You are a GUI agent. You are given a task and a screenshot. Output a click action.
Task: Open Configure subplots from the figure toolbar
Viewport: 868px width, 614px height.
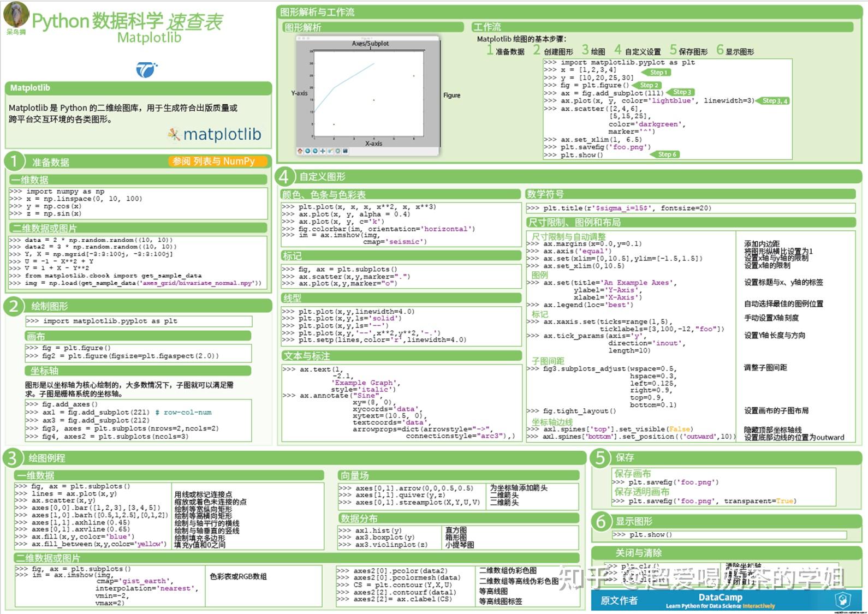(338, 151)
